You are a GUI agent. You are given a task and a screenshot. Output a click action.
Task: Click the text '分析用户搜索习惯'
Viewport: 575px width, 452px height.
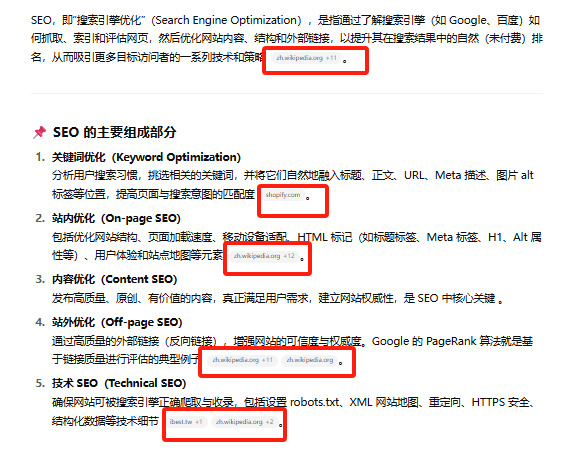tap(94, 176)
